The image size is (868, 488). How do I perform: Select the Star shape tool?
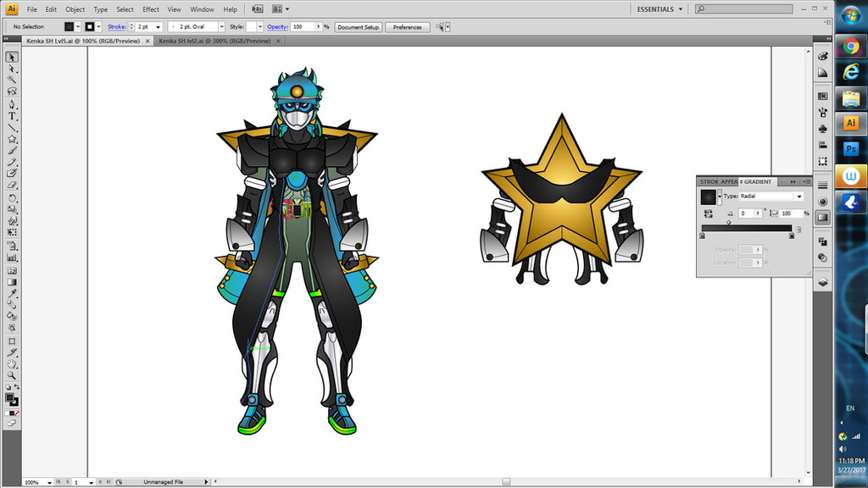pyautogui.click(x=12, y=140)
